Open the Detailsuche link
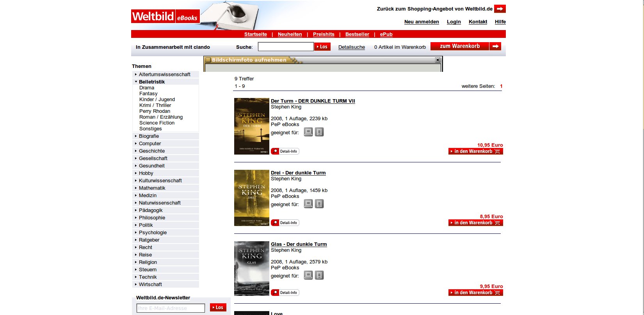Screen dimensions: 644x315 click(352, 47)
